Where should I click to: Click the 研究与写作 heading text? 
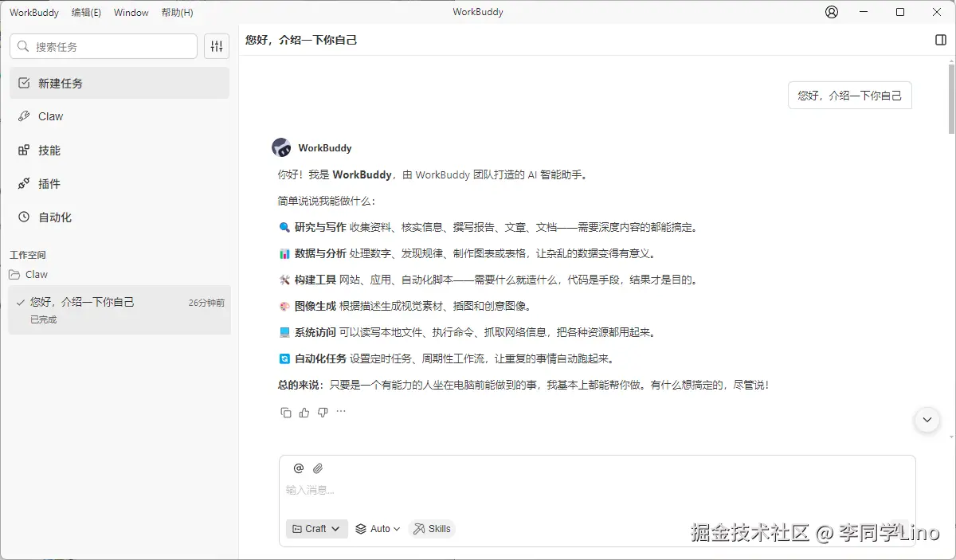click(x=320, y=227)
